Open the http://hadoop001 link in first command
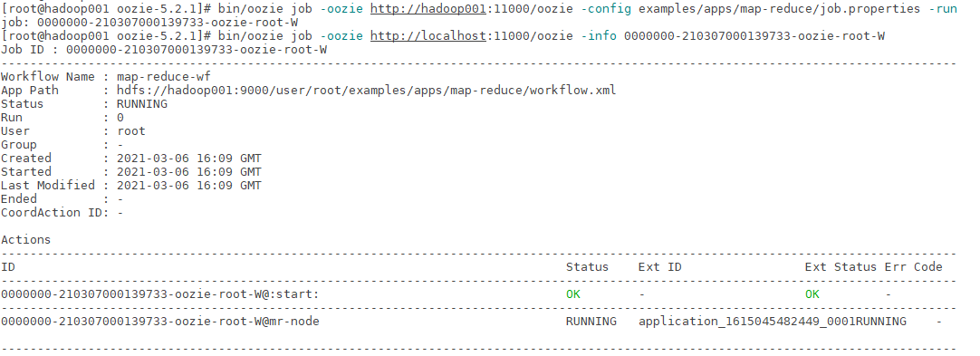Viewport: 980px width, 356px height. tap(428, 9)
